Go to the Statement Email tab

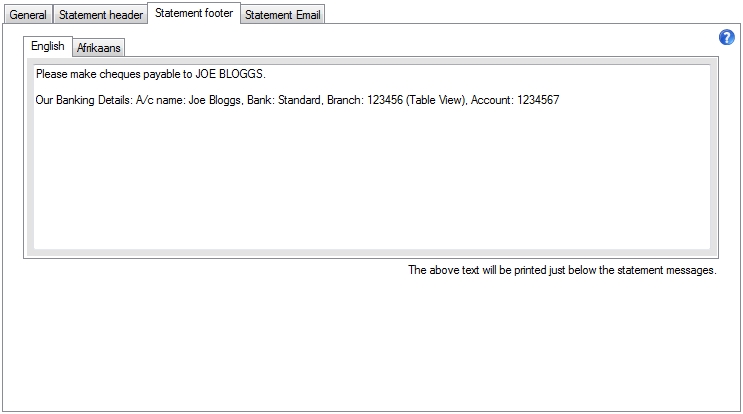(x=283, y=16)
